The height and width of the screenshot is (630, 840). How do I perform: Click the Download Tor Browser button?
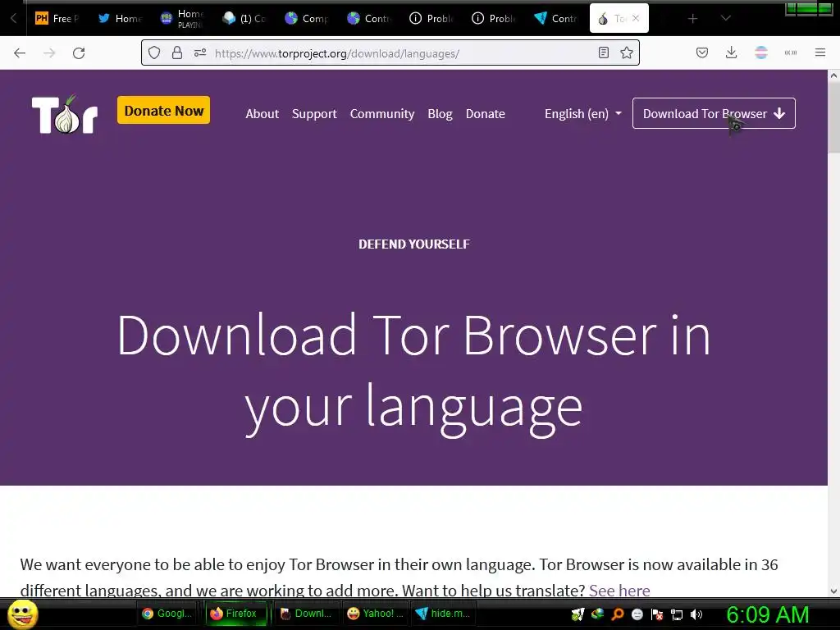714,113
